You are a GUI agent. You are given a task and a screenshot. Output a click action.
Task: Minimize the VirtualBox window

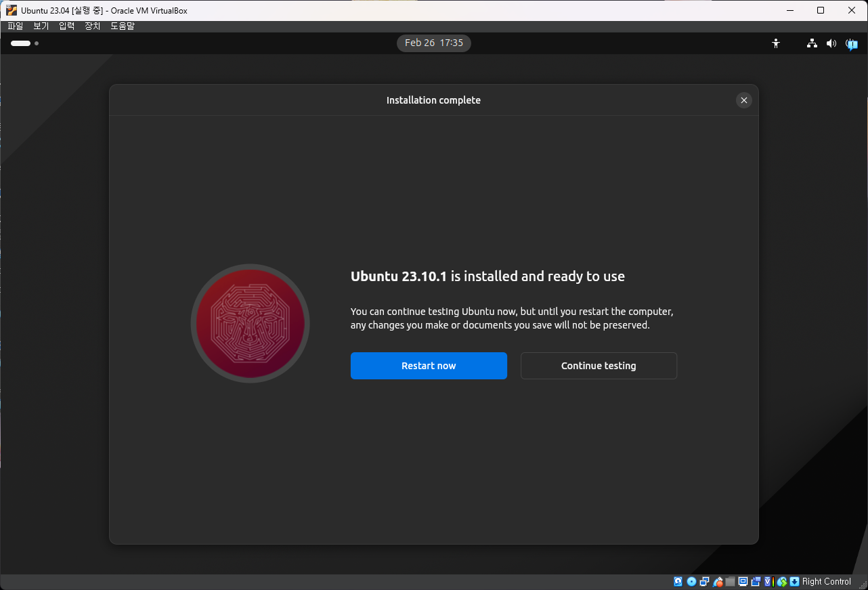pos(789,10)
